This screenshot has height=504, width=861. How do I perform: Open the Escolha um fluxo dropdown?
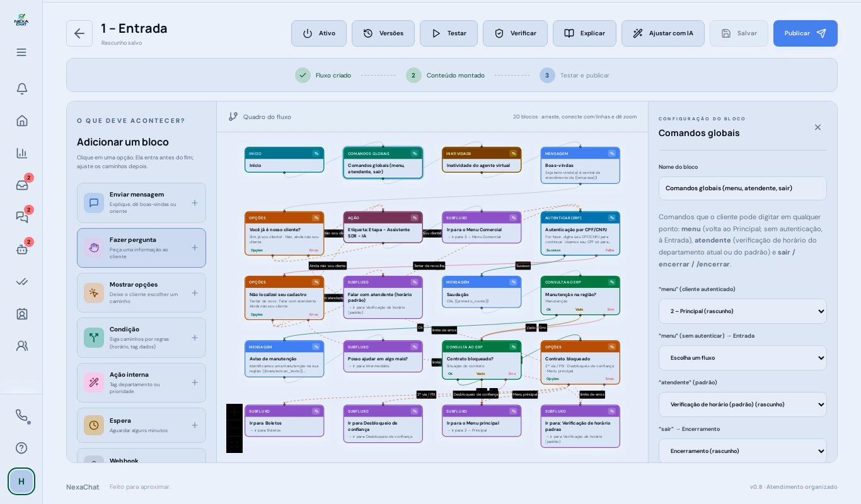[743, 358]
